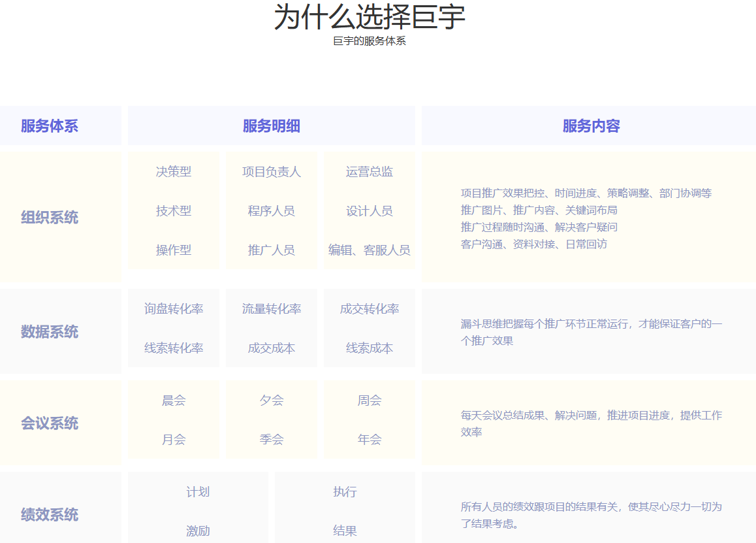
Task: Click the 流量转化率 cell
Action: pos(272,309)
